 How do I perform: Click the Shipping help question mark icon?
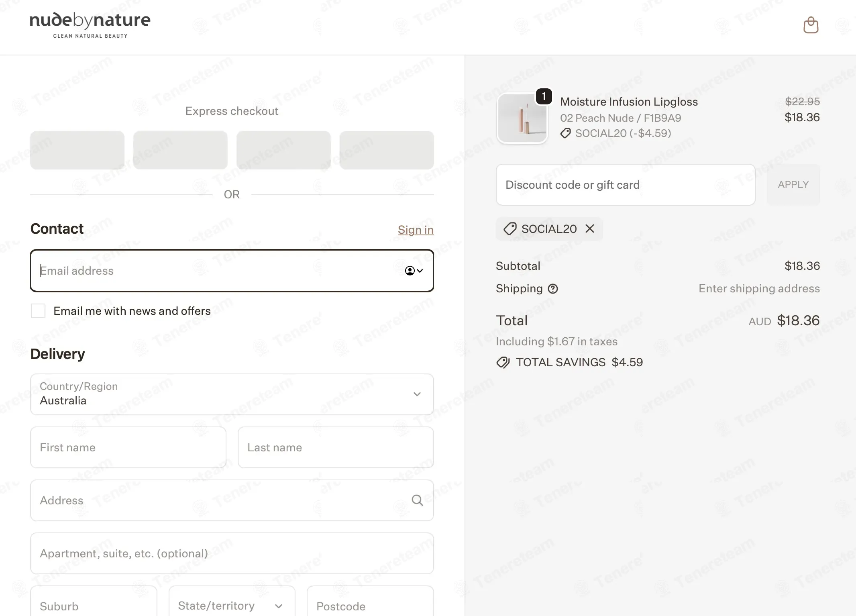[553, 289]
